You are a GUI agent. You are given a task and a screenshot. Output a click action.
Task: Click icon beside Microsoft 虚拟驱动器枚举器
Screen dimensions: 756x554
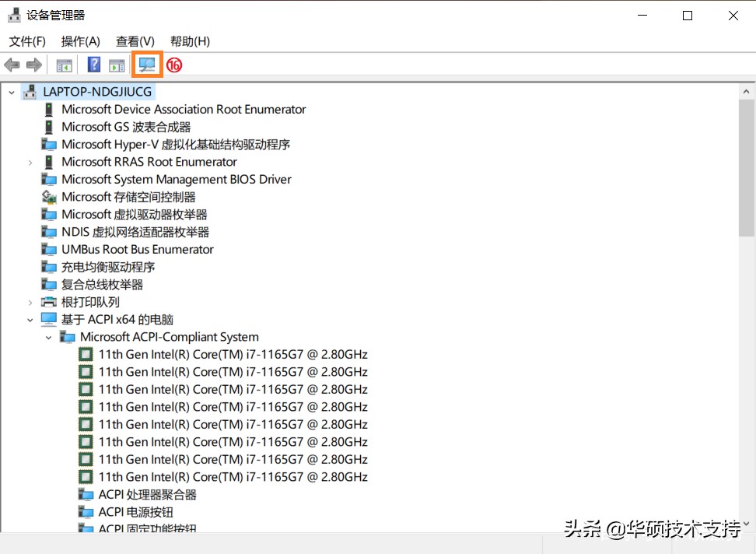(x=49, y=214)
